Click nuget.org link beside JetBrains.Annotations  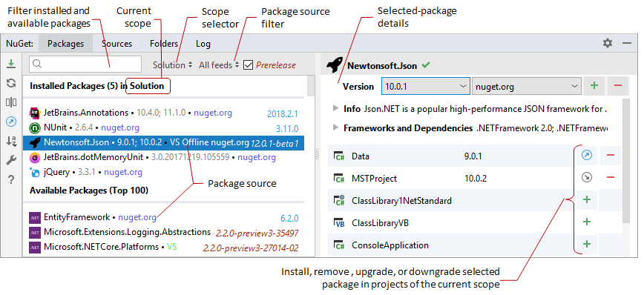pyautogui.click(x=213, y=113)
